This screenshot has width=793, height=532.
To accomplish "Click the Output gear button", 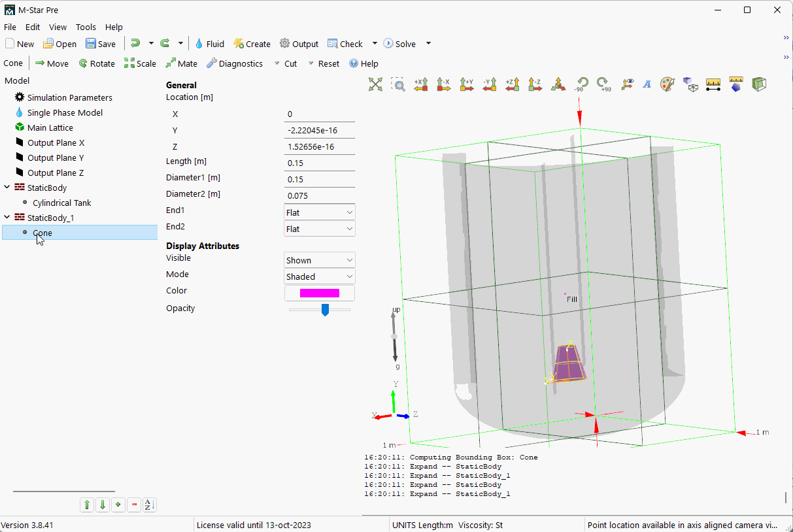I will 299,44.
